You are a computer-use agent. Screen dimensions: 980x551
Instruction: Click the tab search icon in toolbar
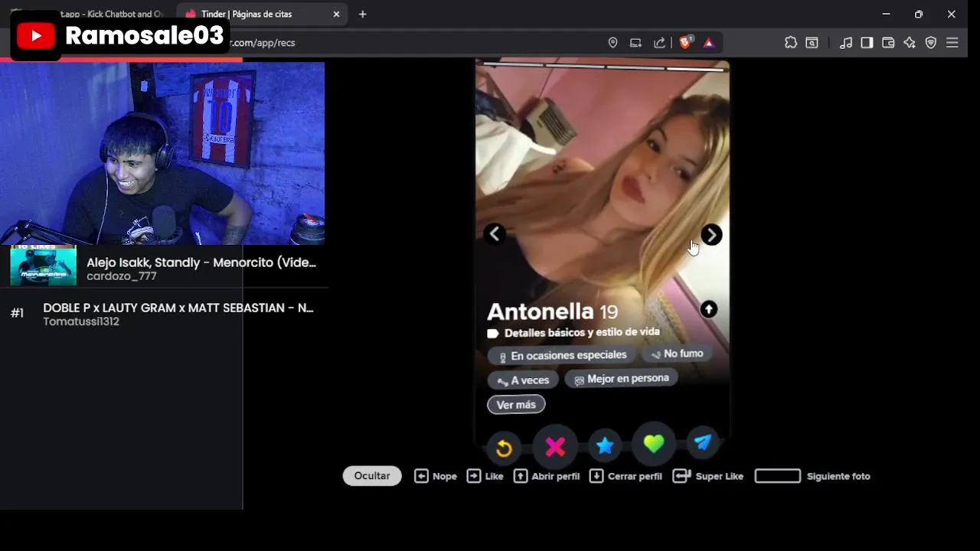[812, 43]
